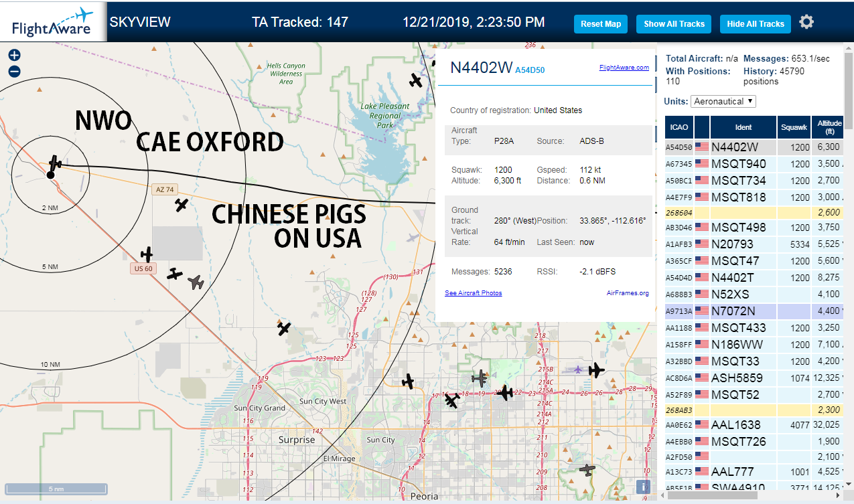Click the N4402W title in detail panel
The image size is (854, 504).
point(481,68)
